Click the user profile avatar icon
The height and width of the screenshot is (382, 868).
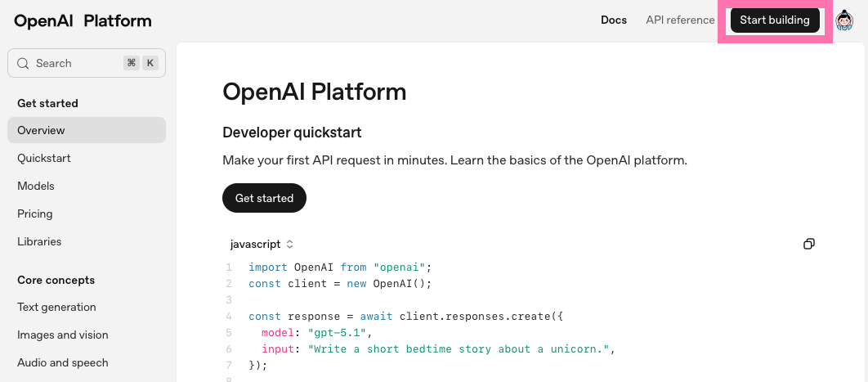tap(844, 20)
